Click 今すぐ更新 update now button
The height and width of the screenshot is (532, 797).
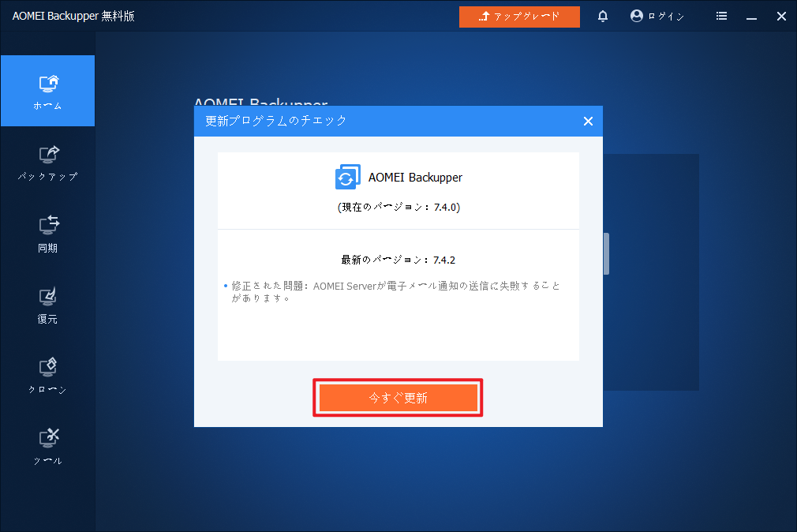pyautogui.click(x=398, y=398)
